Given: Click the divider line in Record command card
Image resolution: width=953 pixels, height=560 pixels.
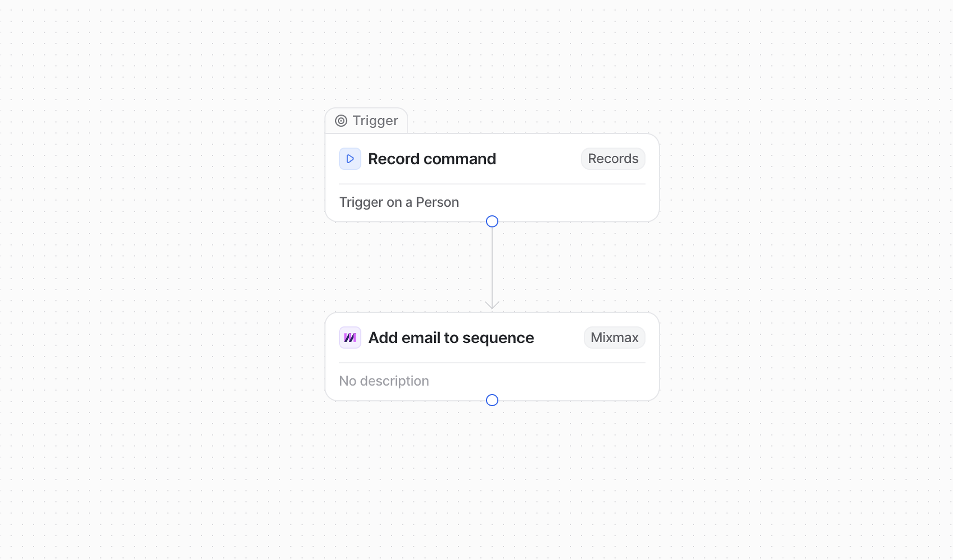Looking at the screenshot, I should click(x=492, y=184).
